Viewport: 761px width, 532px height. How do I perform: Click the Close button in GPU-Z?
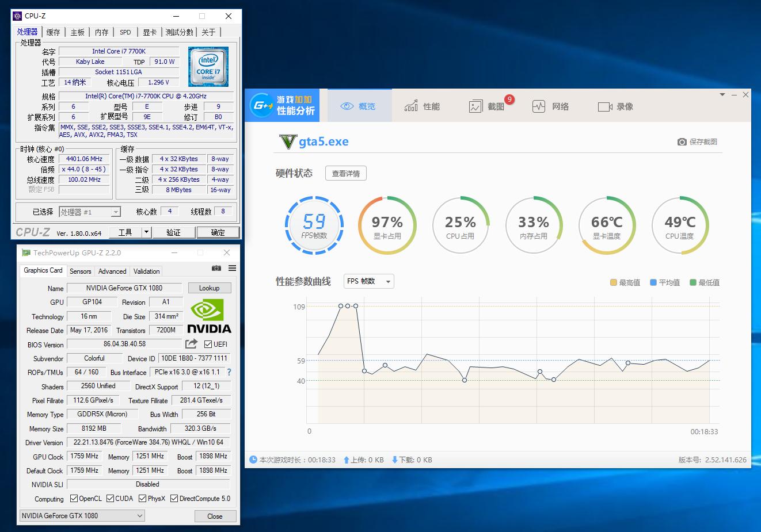click(x=215, y=516)
